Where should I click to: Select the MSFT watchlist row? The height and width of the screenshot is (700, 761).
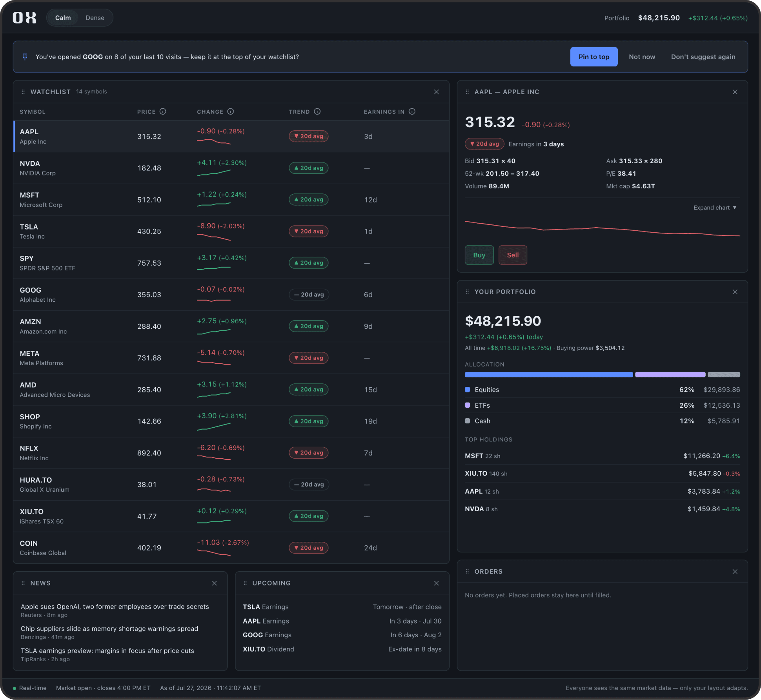(231, 200)
